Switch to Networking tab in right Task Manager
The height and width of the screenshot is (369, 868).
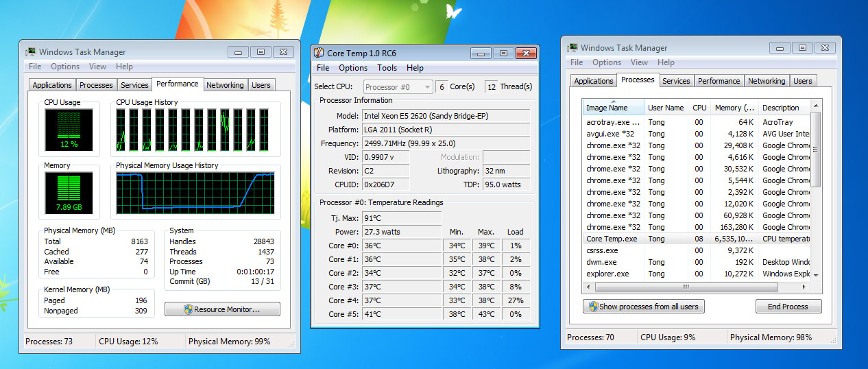pyautogui.click(x=767, y=81)
